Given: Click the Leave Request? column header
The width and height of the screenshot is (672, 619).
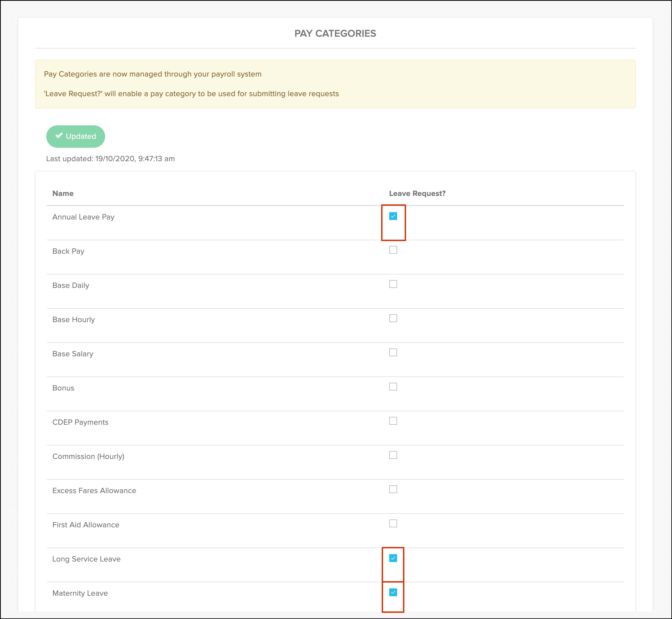Looking at the screenshot, I should [x=417, y=194].
